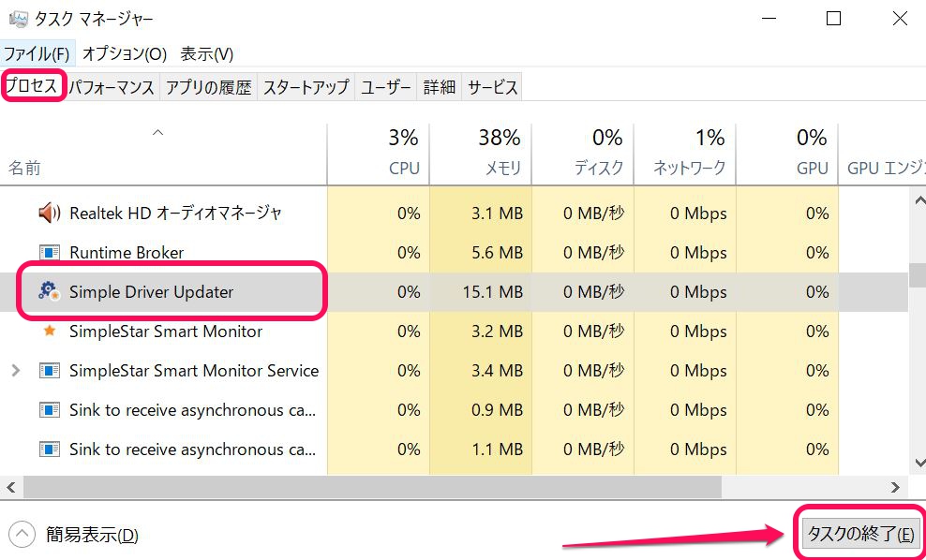Screen dimensions: 926x560
Task: Click the Task Manager title bar icon
Action: tap(17, 19)
